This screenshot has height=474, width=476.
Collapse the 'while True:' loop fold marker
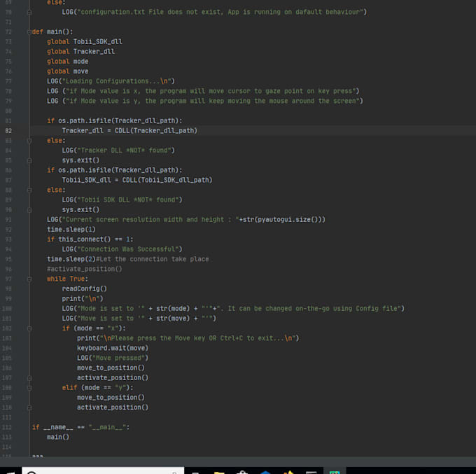(x=29, y=279)
